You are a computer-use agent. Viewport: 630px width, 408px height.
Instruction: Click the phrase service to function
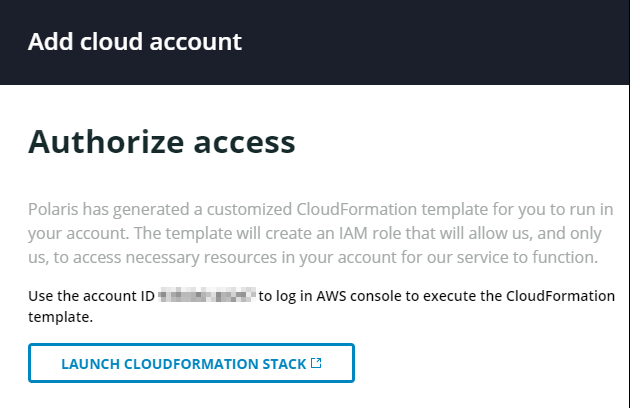tap(527, 257)
